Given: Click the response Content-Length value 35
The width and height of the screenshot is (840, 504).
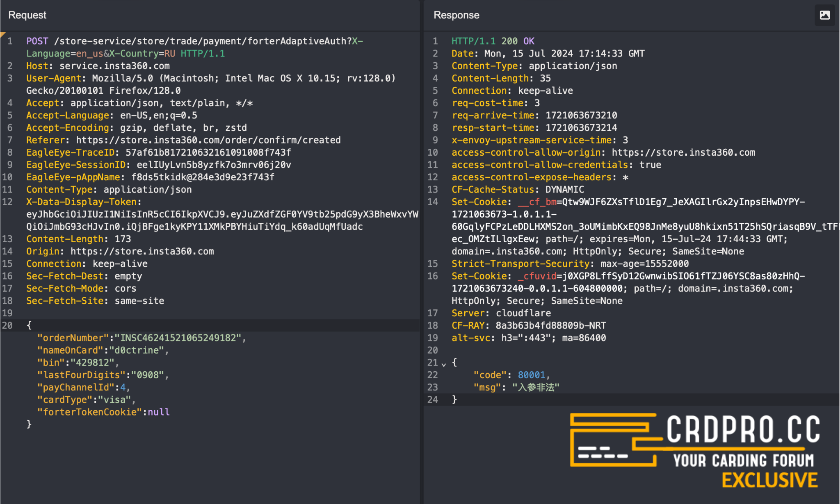Looking at the screenshot, I should (x=545, y=78).
